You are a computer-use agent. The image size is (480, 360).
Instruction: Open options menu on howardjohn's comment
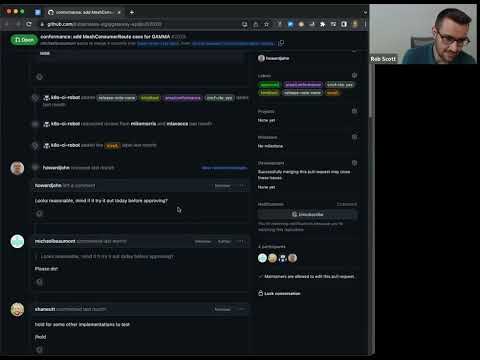pyautogui.click(x=242, y=186)
